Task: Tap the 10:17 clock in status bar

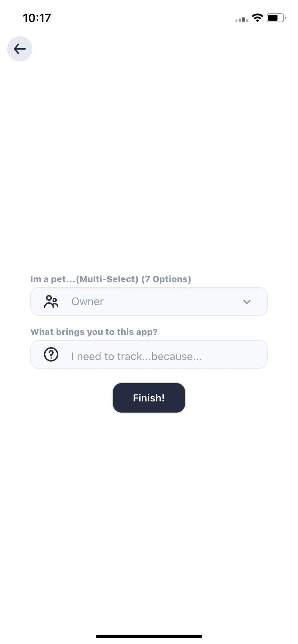Action: 37,18
